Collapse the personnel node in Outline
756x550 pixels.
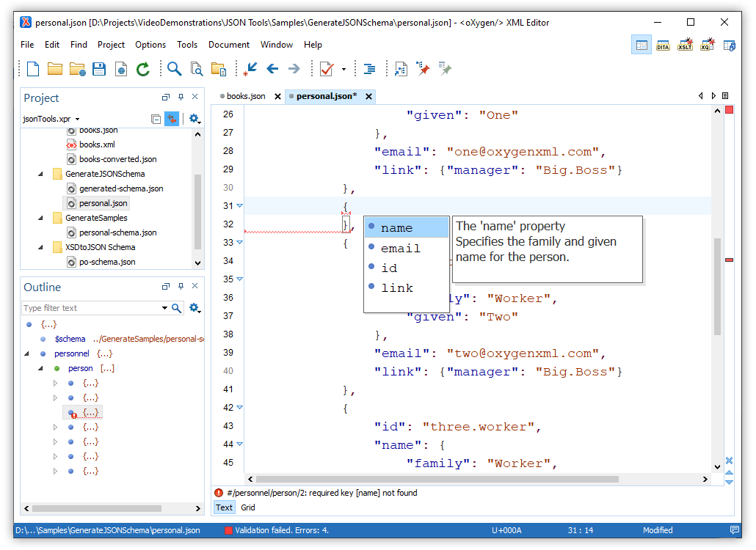(27, 353)
